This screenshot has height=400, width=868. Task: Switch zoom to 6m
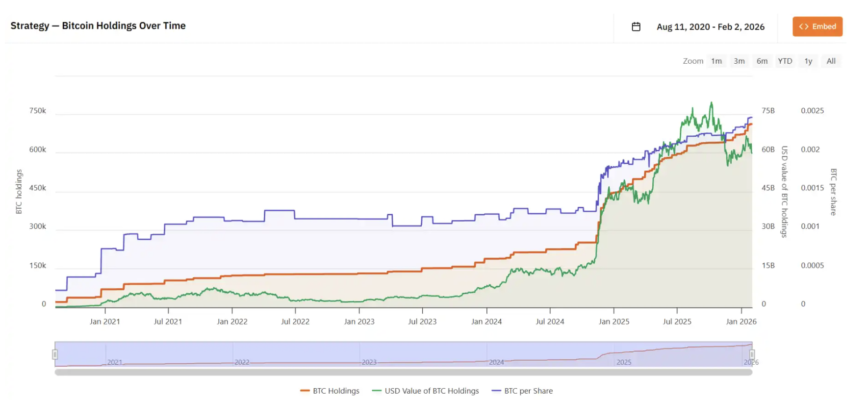click(x=762, y=61)
